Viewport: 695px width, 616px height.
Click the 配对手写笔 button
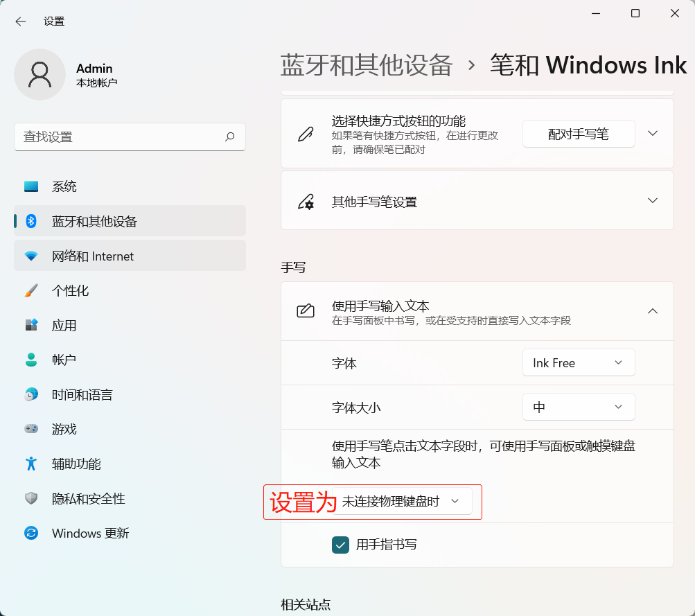click(579, 134)
